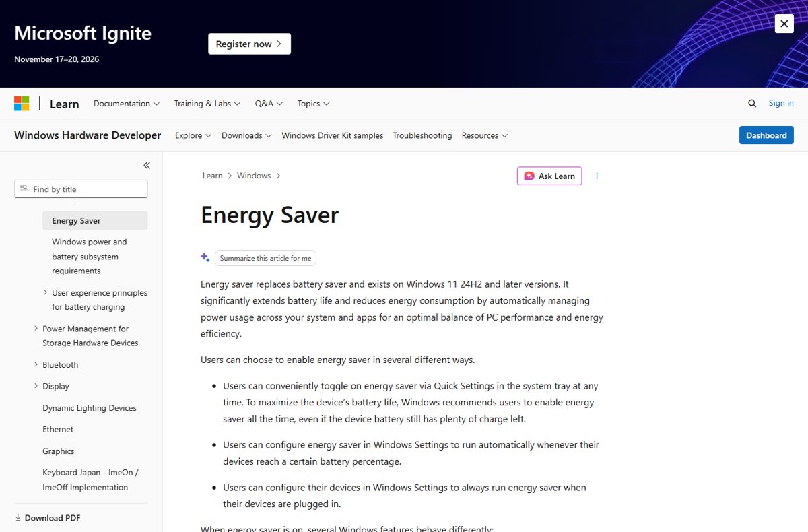Open the Graphics sidebar item
Screen dimensions: 808x532
tap(59, 451)
